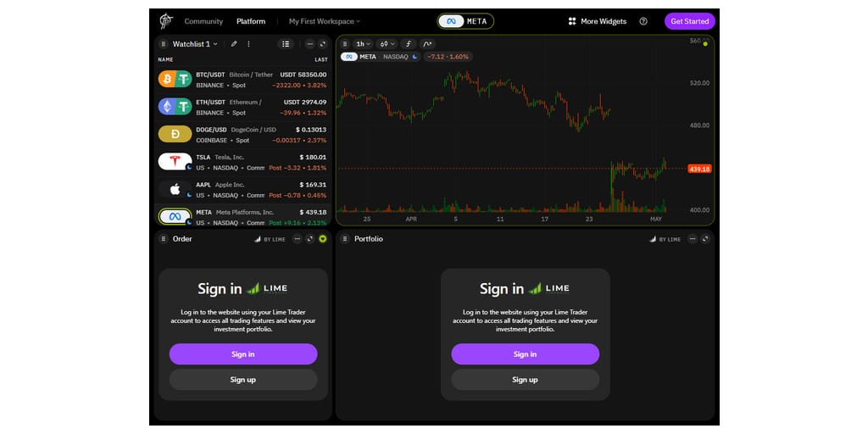Expand the Portfolio widget to fullscreen
Viewport: 868px width, 434px height.
click(x=705, y=239)
